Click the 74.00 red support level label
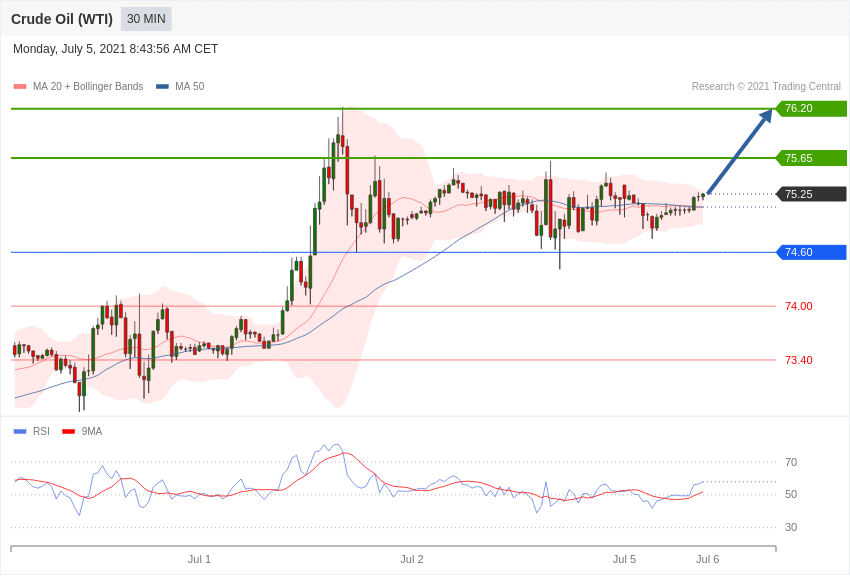Image resolution: width=850 pixels, height=576 pixels. [799, 306]
